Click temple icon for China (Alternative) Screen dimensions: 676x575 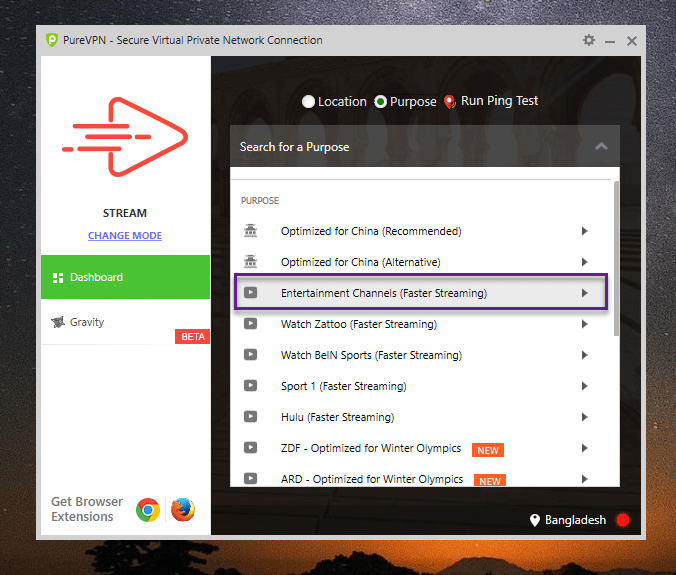(x=250, y=262)
